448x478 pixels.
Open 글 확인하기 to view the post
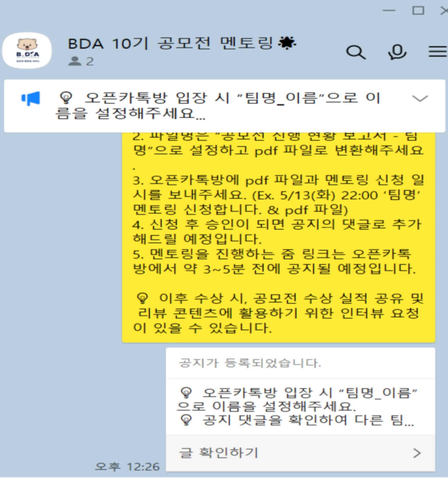click(x=300, y=453)
